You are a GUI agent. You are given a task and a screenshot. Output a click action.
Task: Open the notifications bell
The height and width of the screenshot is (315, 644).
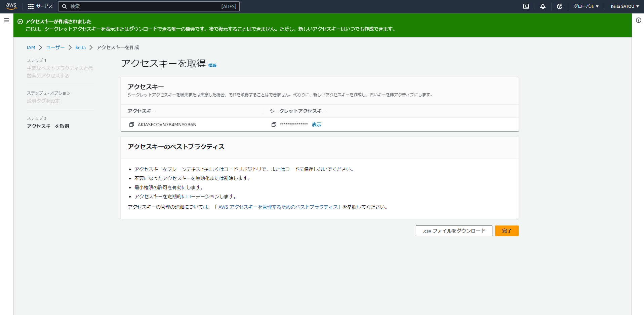click(x=543, y=6)
